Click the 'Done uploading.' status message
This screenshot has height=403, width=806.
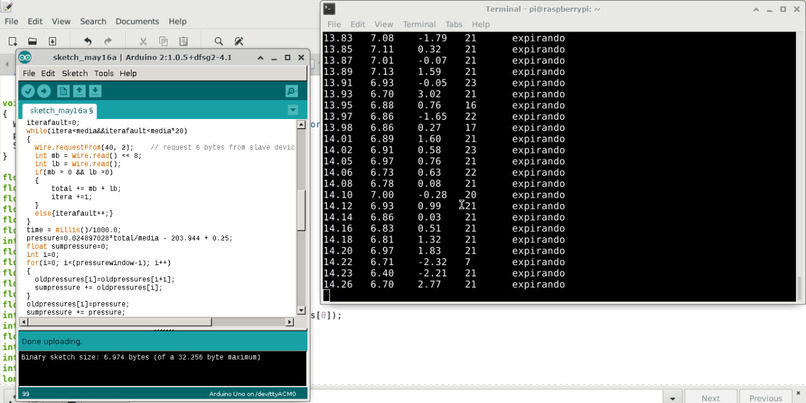coord(51,341)
